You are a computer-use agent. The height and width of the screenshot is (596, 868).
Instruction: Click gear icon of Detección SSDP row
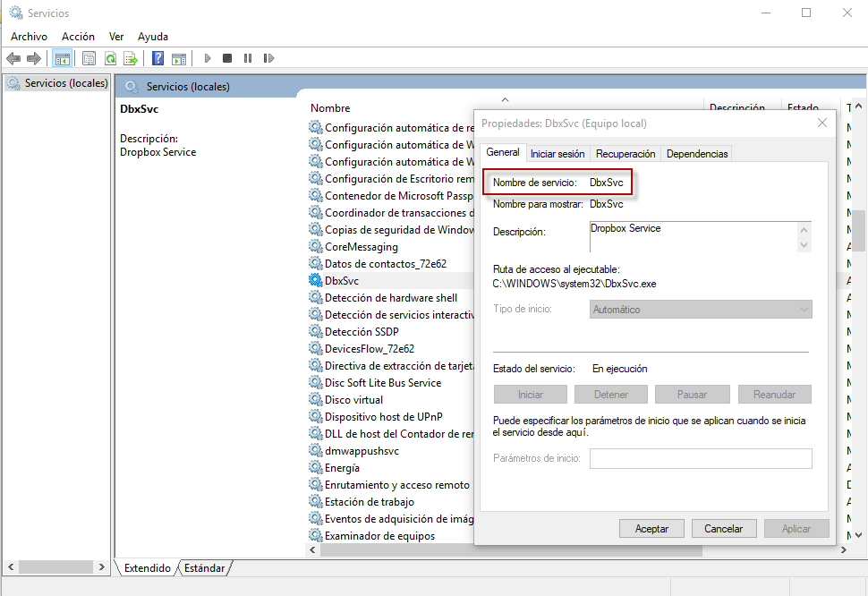tap(316, 331)
